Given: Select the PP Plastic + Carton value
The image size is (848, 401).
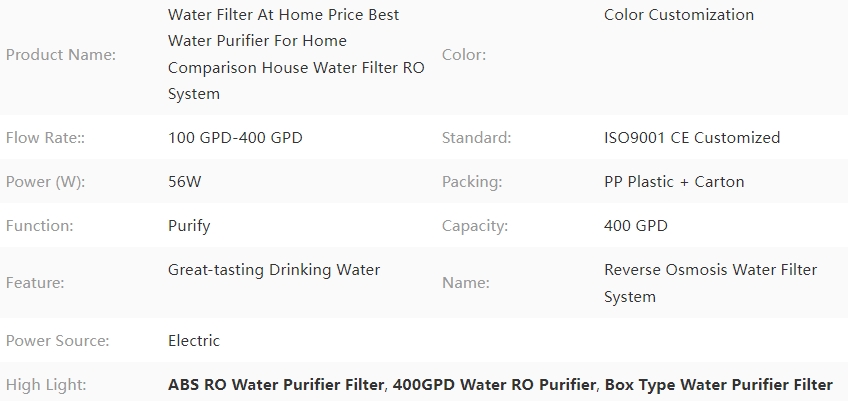Looking at the screenshot, I should pyautogui.click(x=674, y=182).
